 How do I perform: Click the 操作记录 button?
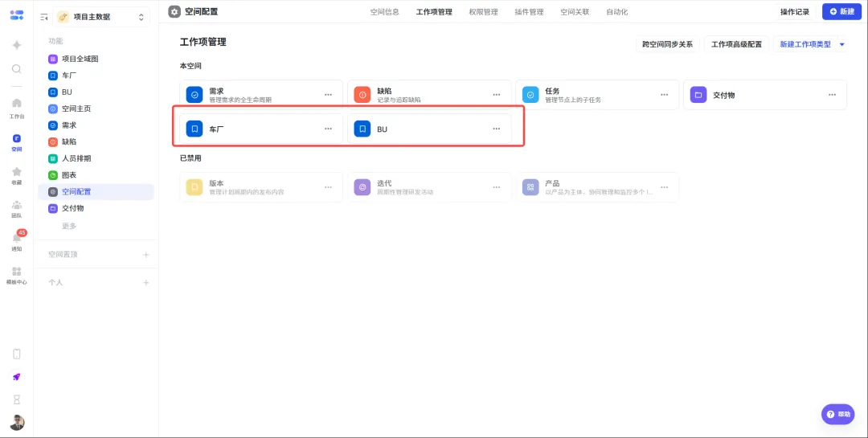point(794,11)
